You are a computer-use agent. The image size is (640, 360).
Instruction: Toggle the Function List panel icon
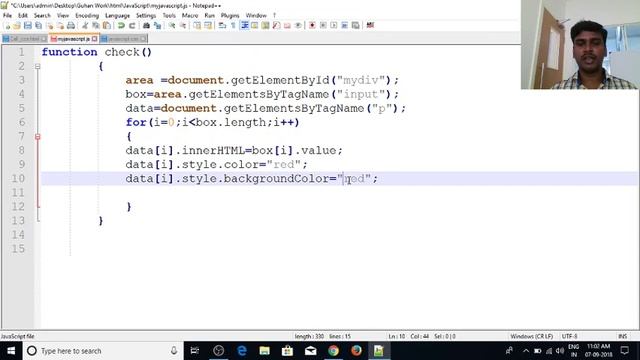point(276,26)
